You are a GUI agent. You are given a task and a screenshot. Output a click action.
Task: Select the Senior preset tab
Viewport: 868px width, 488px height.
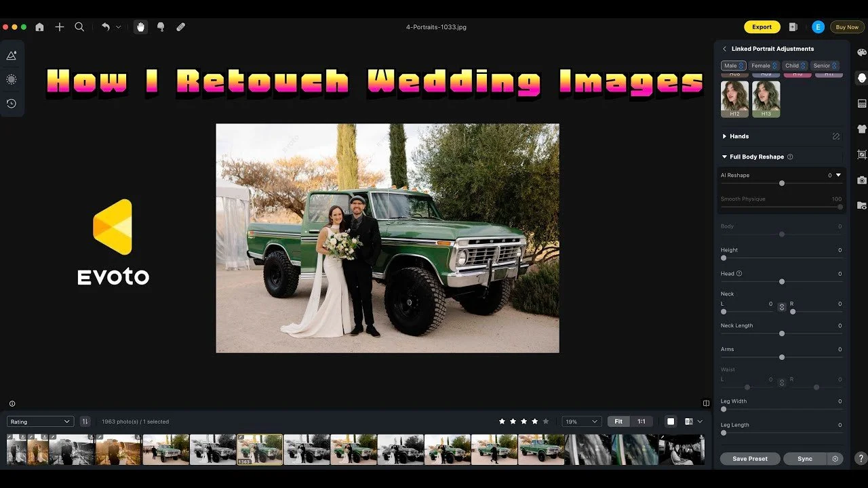click(825, 66)
